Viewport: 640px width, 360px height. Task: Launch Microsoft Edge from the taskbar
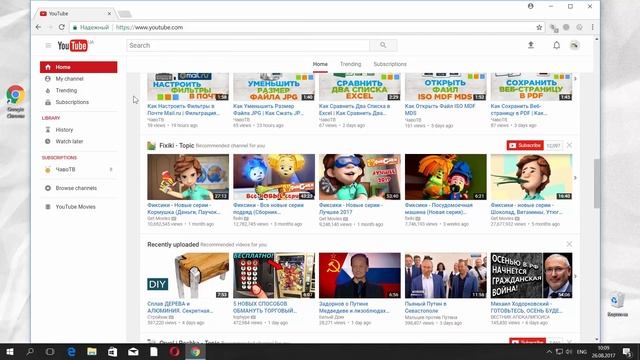(71, 351)
